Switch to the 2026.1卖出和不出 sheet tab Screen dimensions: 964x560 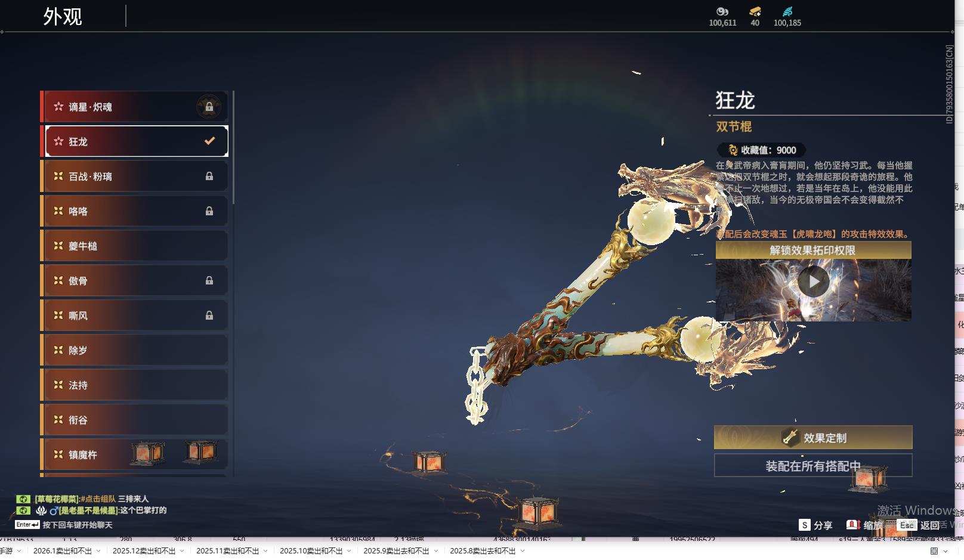[x=63, y=551]
